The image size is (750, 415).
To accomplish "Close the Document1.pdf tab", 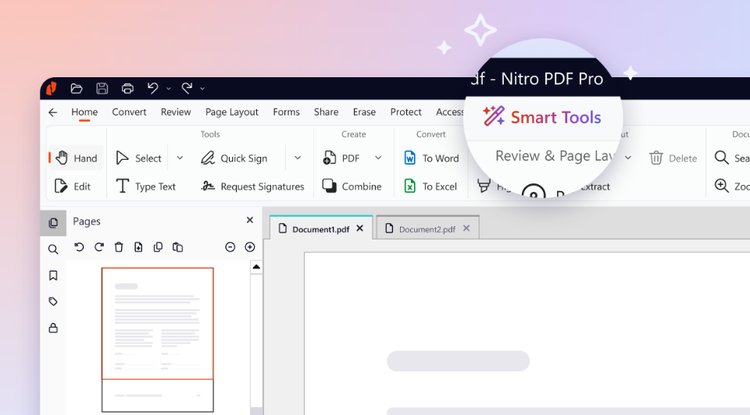I will (x=360, y=229).
